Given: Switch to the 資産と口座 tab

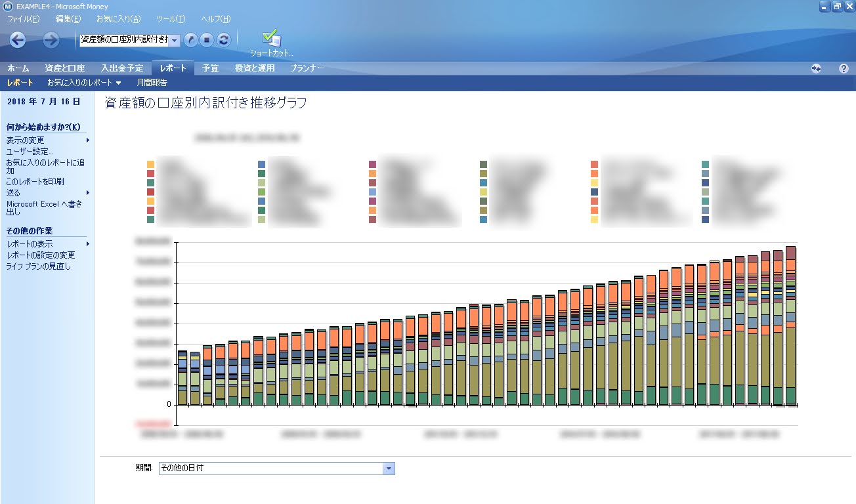Looking at the screenshot, I should pos(64,68).
